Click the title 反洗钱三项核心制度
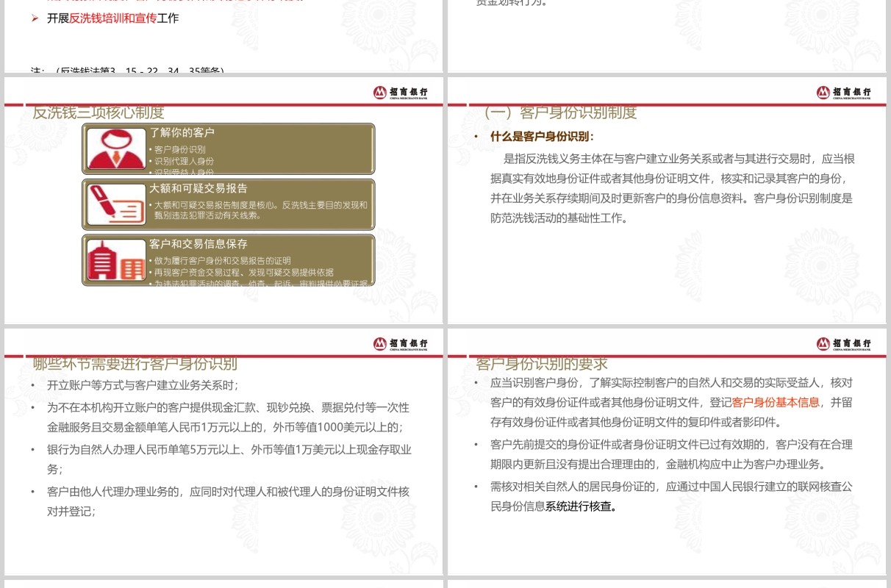Screen dimensions: 891x588 (x=99, y=112)
